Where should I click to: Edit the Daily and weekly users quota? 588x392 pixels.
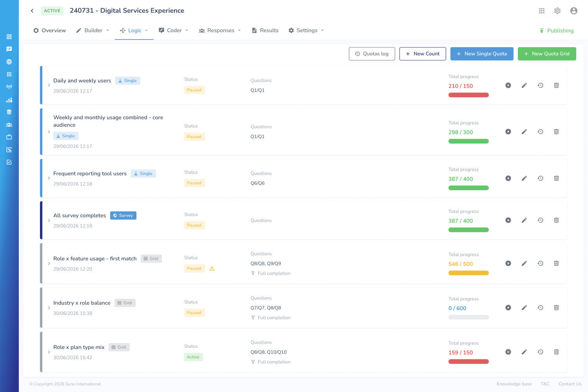[x=524, y=85]
